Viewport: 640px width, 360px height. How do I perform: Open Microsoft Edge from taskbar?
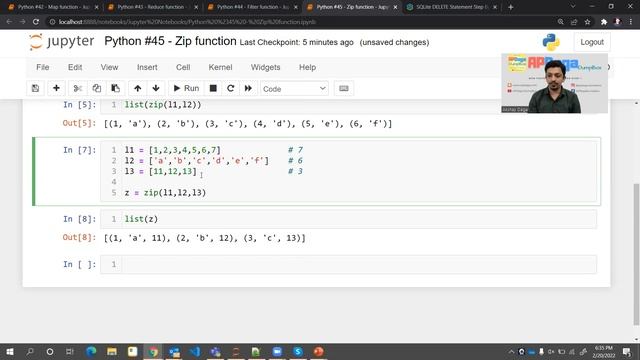coord(91,351)
